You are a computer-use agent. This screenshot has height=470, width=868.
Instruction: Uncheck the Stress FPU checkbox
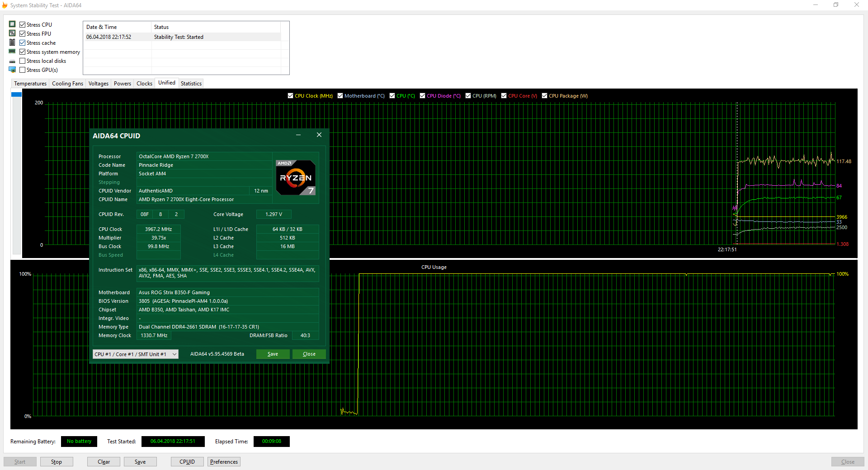22,33
